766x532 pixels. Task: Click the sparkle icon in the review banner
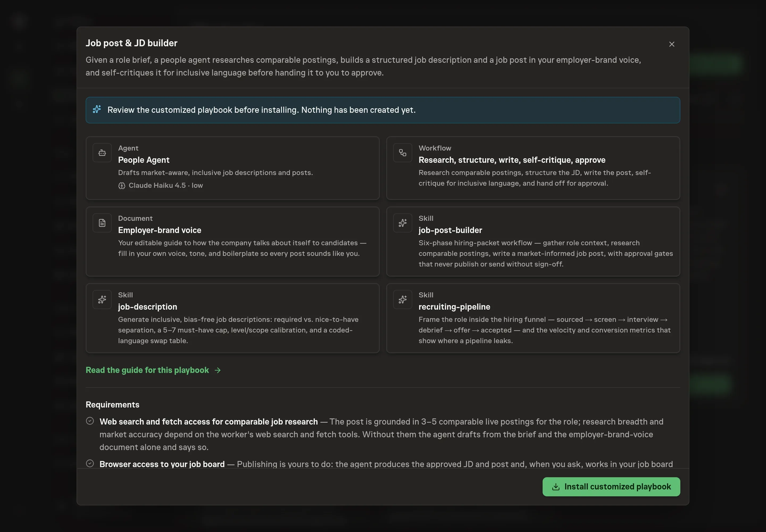tap(97, 109)
